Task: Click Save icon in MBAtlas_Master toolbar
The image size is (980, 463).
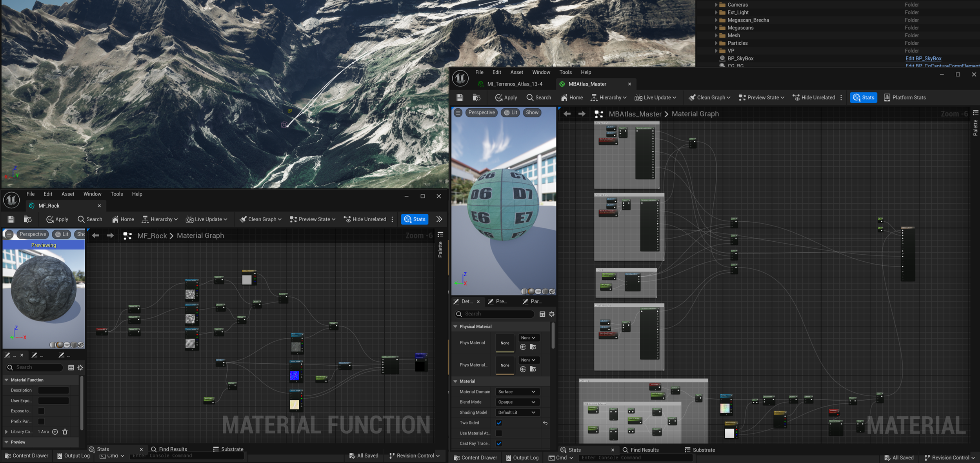Action: [x=460, y=97]
